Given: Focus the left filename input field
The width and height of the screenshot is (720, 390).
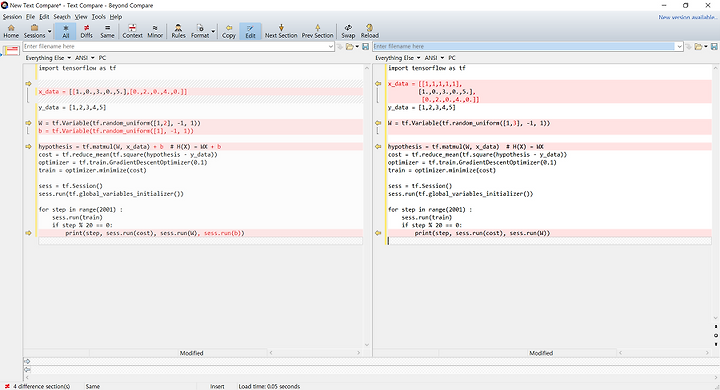Looking at the screenshot, I should (175, 46).
